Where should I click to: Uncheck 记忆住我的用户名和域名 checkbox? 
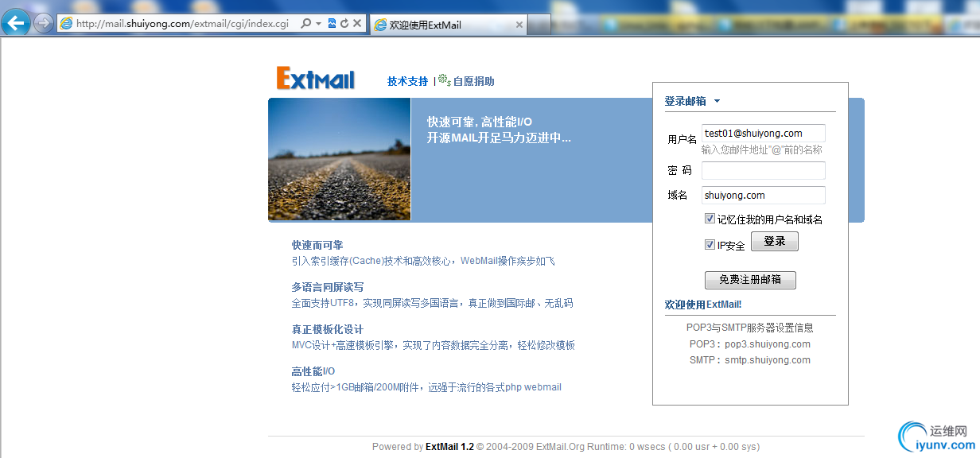(710, 219)
